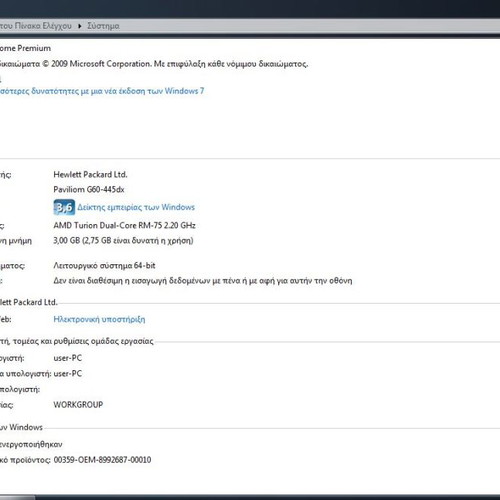Click the Windows activation status ενεργοποιήθηκαν text
The height and width of the screenshot is (500, 500).
point(31,444)
